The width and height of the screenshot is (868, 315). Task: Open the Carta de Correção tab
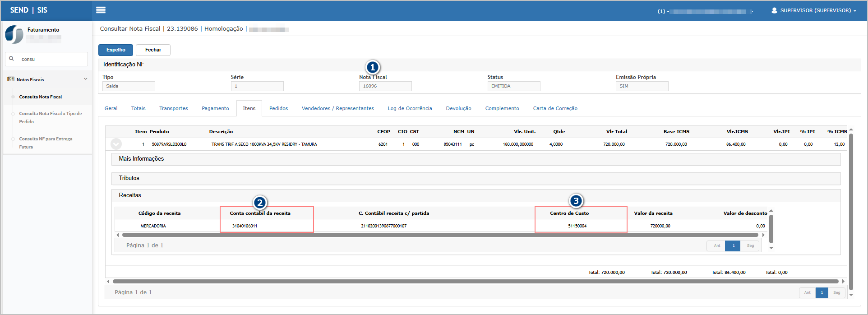coord(555,108)
